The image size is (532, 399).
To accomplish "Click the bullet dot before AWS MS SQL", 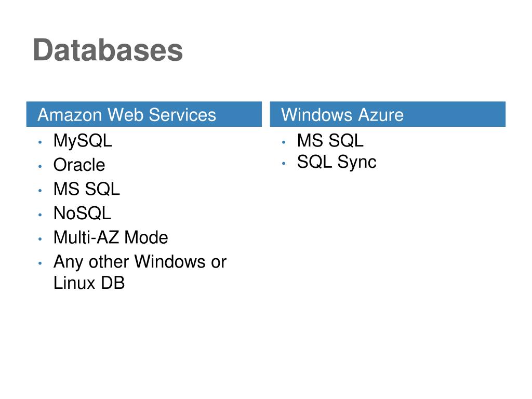I will tap(40, 191).
